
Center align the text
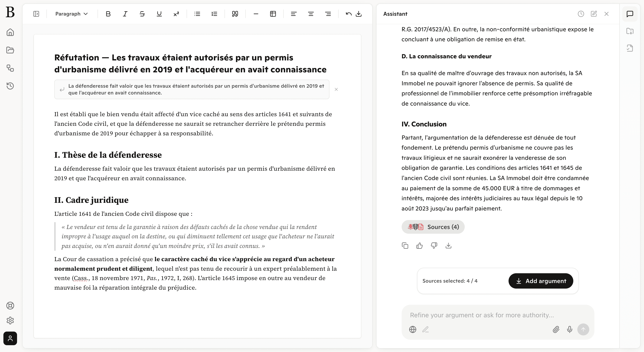(311, 14)
